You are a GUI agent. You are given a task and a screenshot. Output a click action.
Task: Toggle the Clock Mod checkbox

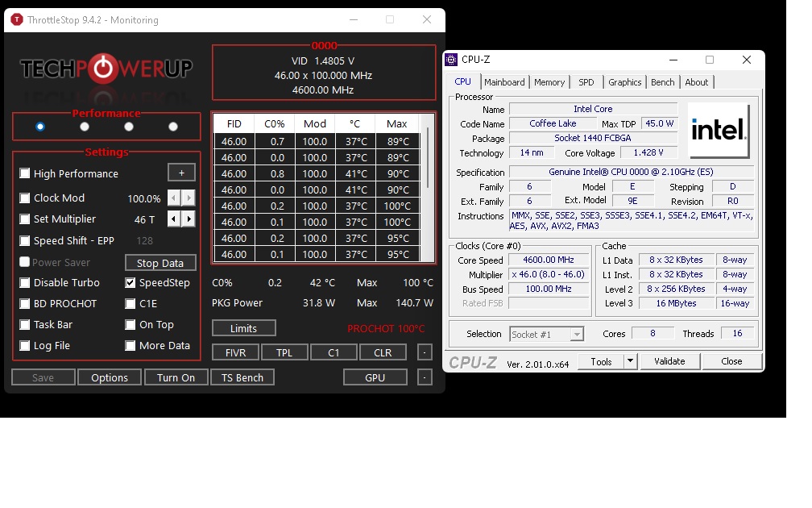point(24,198)
